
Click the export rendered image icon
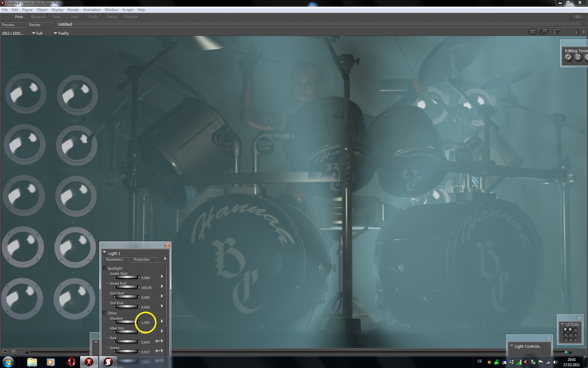click(556, 32)
